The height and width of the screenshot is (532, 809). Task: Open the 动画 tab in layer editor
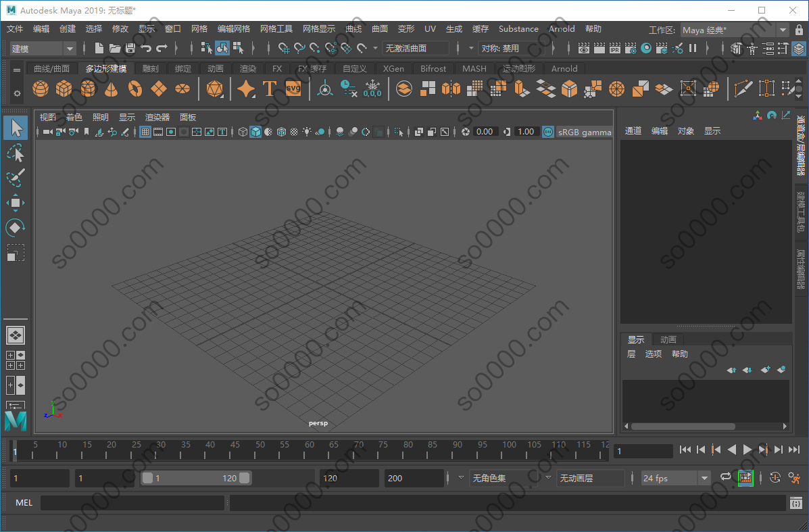pyautogui.click(x=668, y=339)
